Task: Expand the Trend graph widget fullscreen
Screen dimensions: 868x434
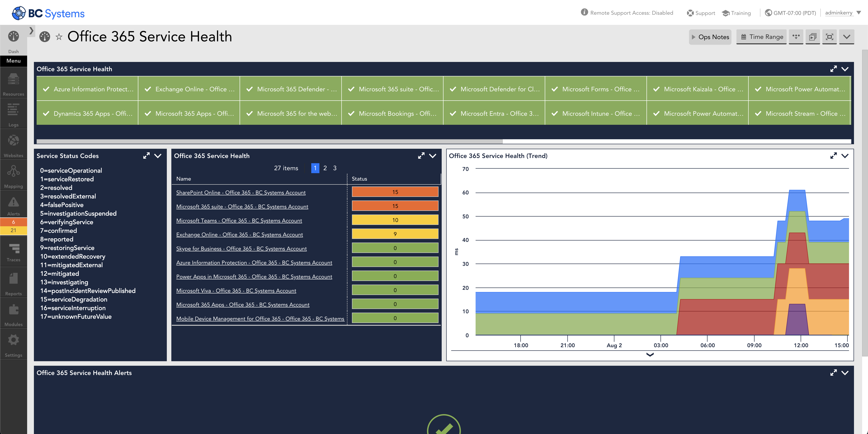Action: click(833, 156)
